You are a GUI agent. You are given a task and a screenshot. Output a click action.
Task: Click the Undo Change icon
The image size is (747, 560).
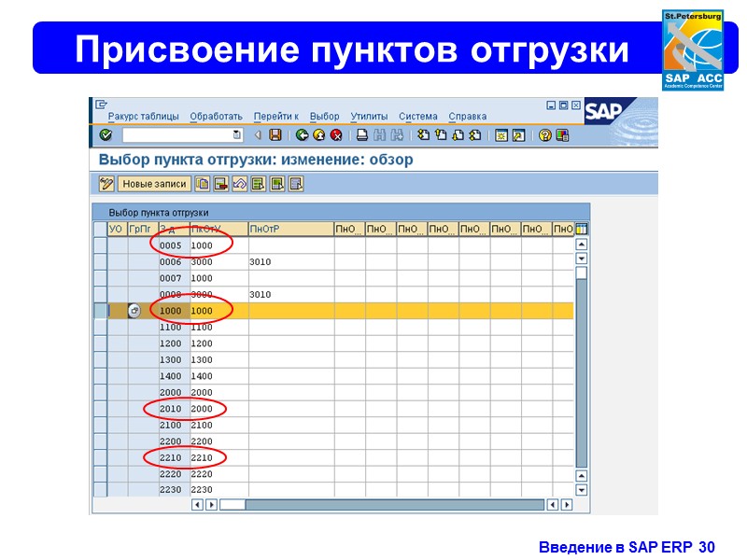pyautogui.click(x=240, y=184)
